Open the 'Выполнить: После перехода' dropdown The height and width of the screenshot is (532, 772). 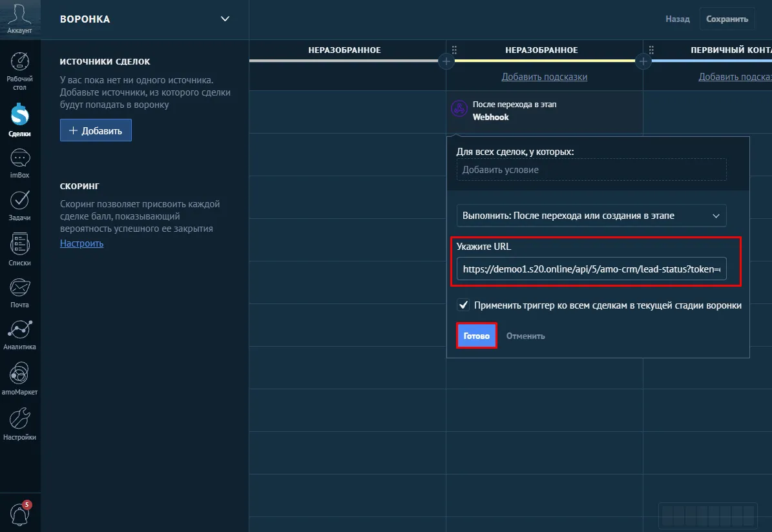(x=591, y=216)
